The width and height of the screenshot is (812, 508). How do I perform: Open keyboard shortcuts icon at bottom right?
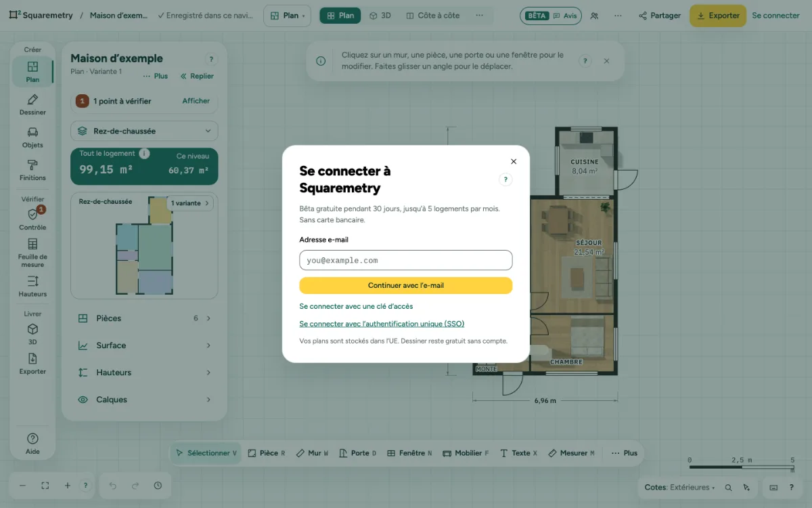773,488
